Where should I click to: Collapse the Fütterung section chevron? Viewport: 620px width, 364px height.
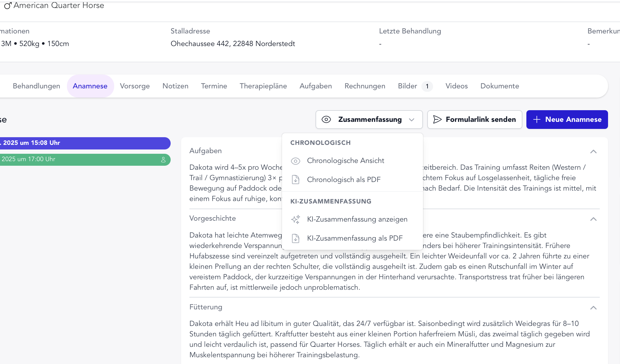[593, 308]
